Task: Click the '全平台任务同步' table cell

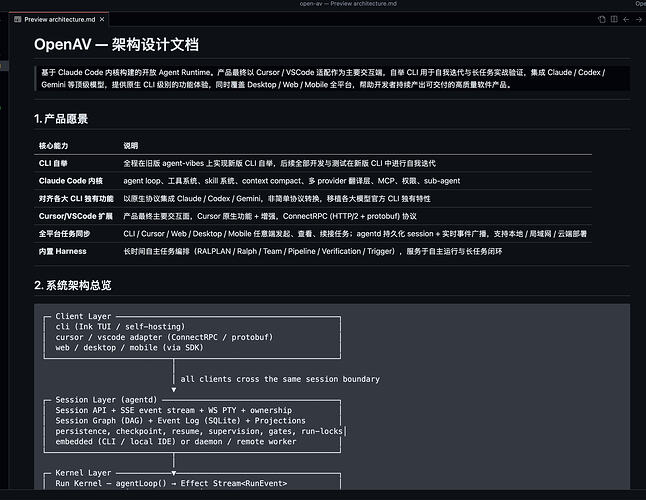Action: (x=64, y=234)
